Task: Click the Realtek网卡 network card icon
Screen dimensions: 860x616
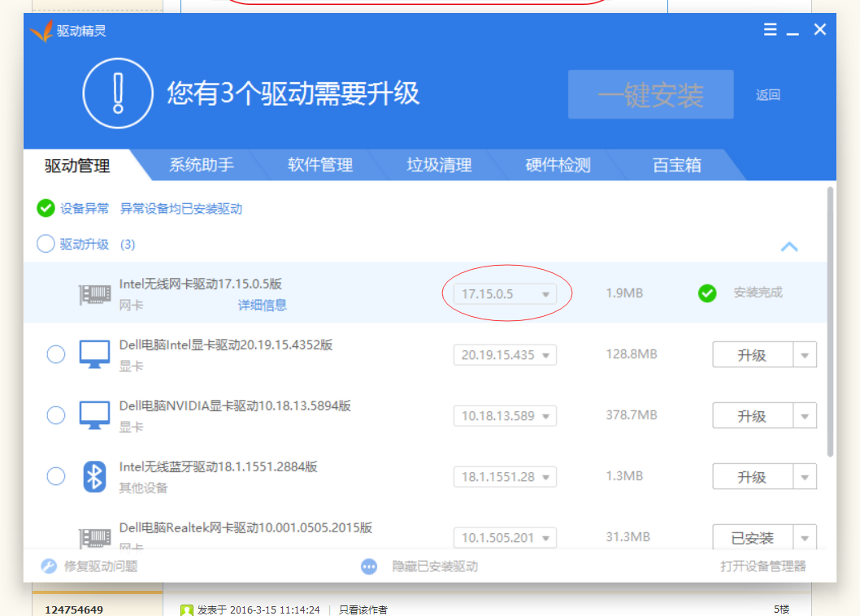Action: [x=95, y=537]
